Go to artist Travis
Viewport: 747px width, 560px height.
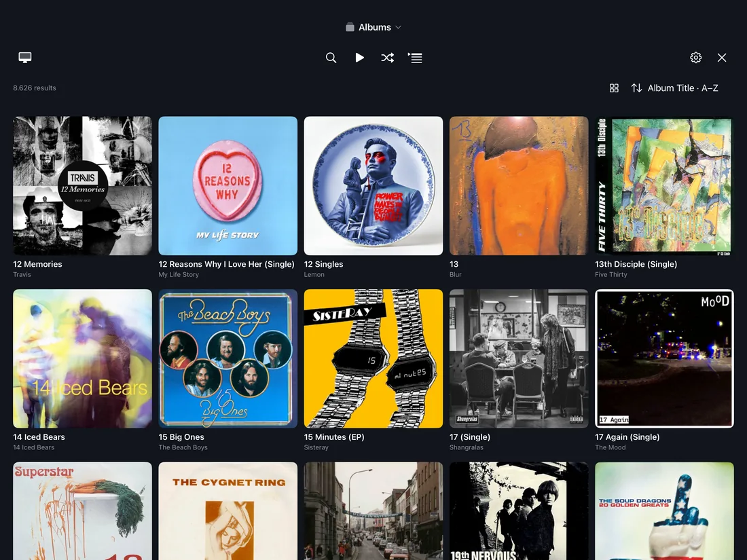[x=22, y=275]
